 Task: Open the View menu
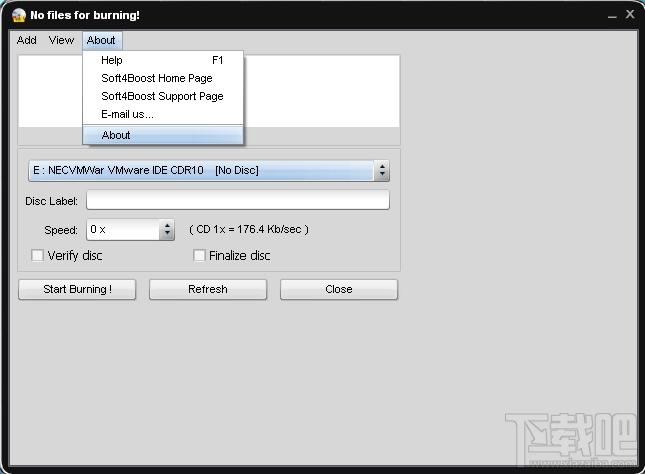(x=61, y=40)
